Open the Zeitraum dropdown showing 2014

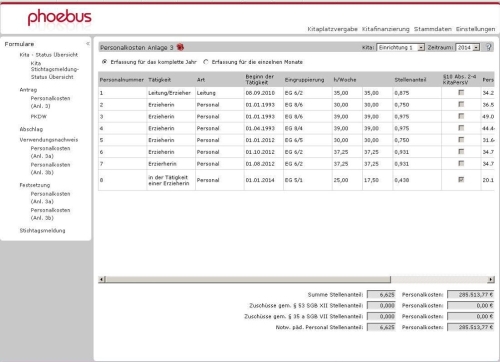click(467, 48)
